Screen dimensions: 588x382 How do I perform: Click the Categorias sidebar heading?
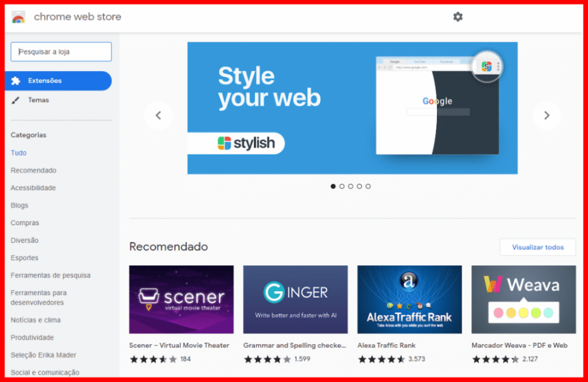tap(29, 135)
